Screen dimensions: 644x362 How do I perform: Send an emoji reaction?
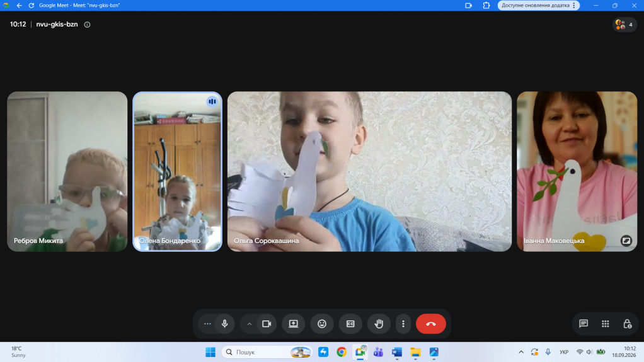[322, 324]
